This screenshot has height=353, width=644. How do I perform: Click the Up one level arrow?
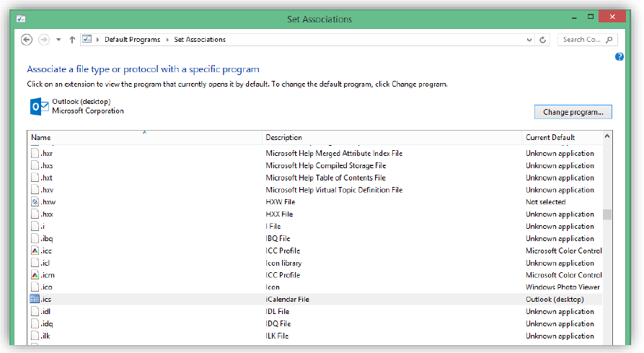pos(72,40)
